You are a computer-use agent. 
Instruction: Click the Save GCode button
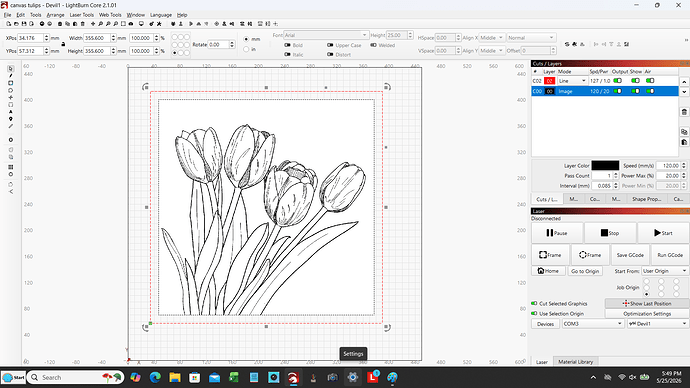630,255
